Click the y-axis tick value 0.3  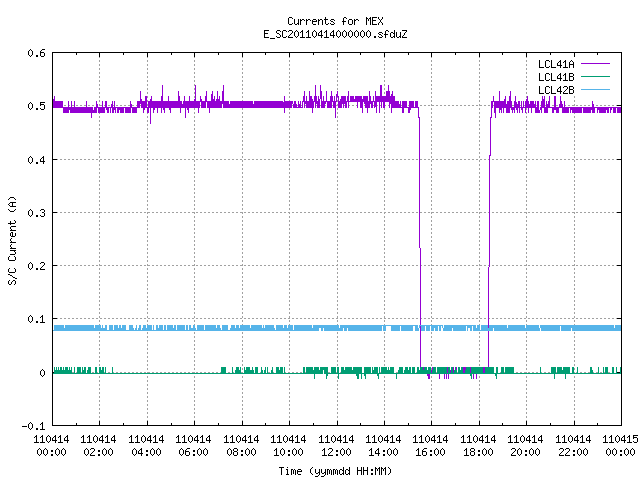pos(36,213)
